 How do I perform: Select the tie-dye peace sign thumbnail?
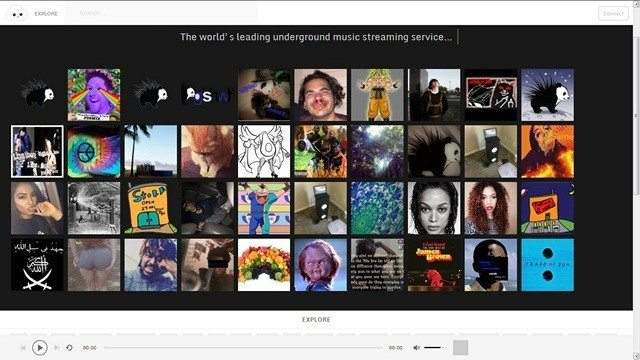[x=94, y=151]
